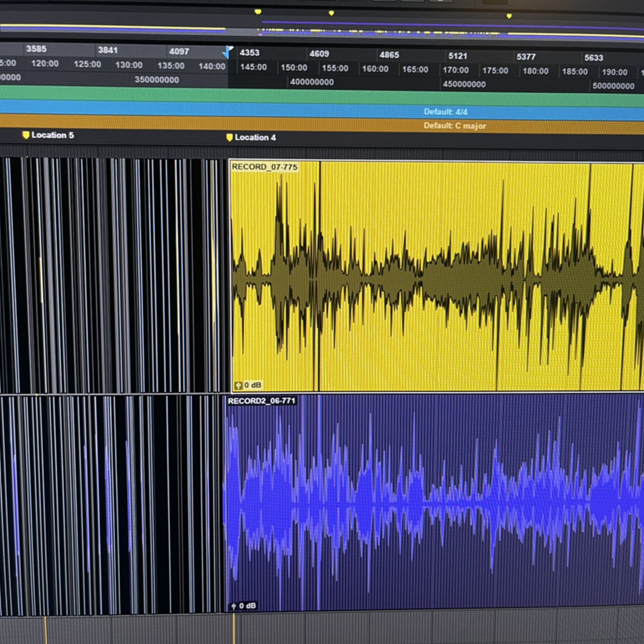
Task: Click 450000000 in the samples ruler
Action: pos(464,84)
